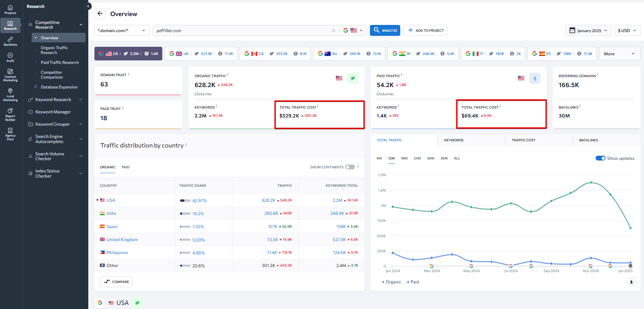The height and width of the screenshot is (309, 644).
Task: Click the Compare button
Action: click(116, 282)
